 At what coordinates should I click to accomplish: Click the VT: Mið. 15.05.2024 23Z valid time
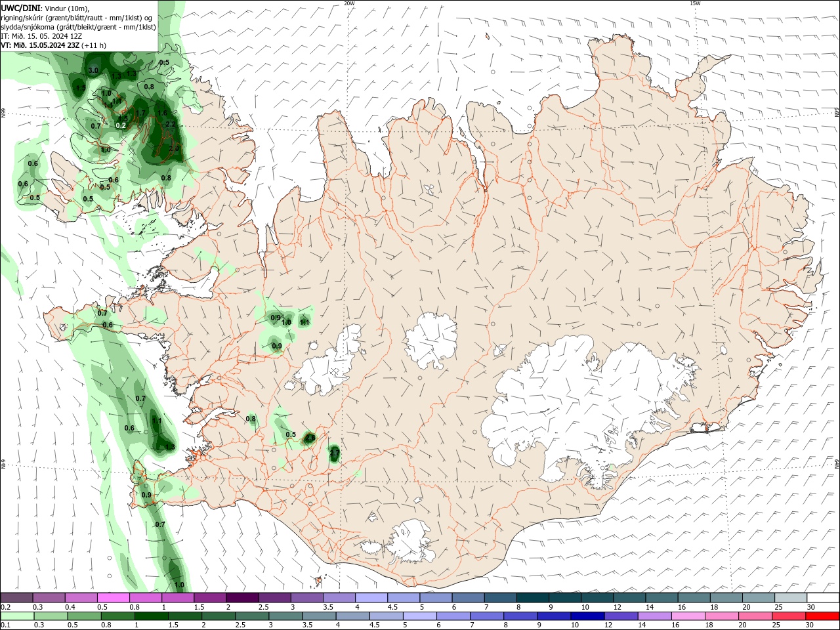[41, 45]
